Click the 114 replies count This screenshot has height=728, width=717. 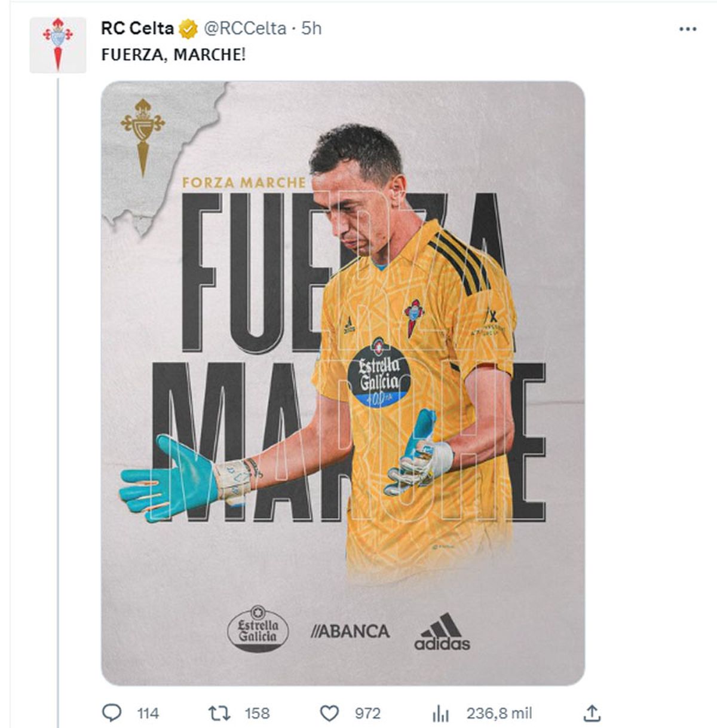pyautogui.click(x=148, y=713)
